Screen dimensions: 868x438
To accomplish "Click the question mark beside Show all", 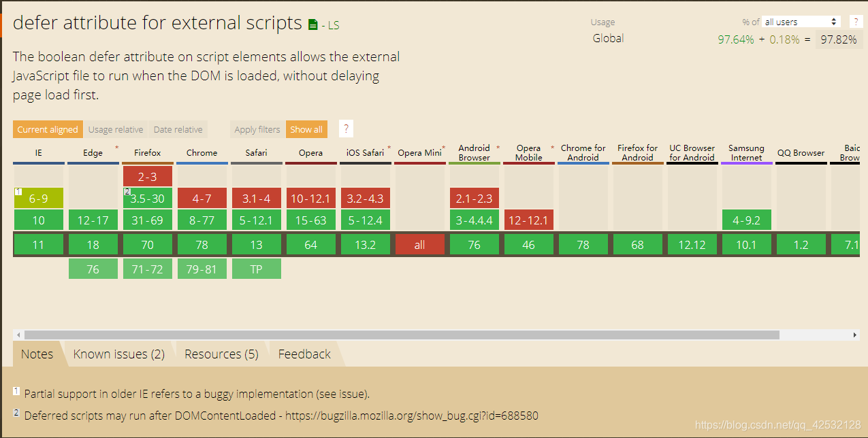I will (346, 129).
